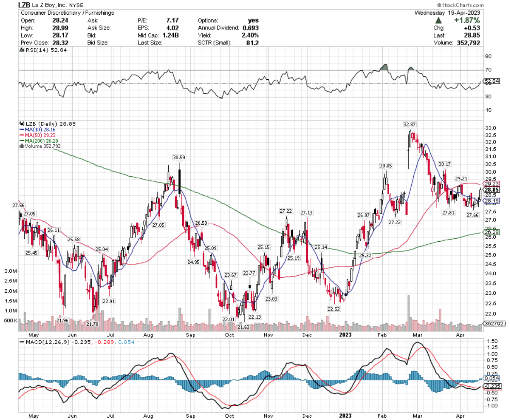Viewport: 510px width, 420px height.
Task: Click the 27.81 low label
Action: click(x=448, y=213)
